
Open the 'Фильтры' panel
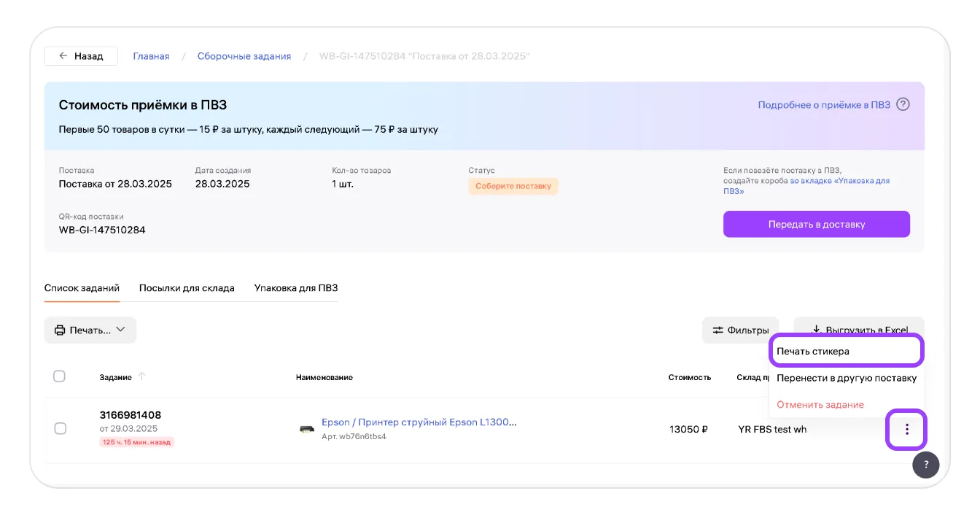[x=740, y=330]
